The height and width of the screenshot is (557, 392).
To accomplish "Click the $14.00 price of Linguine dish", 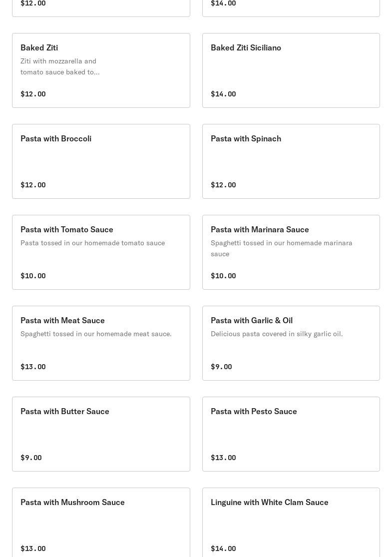I will 223,549.
